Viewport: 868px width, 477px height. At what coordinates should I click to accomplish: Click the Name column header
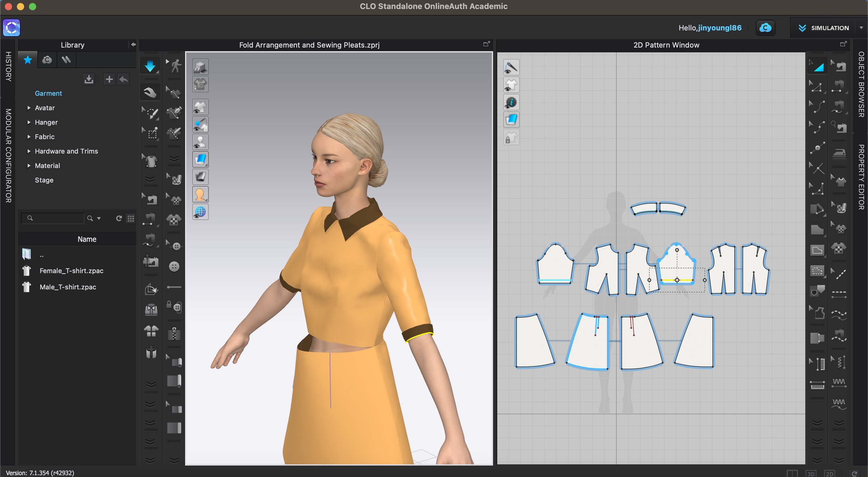pos(77,239)
